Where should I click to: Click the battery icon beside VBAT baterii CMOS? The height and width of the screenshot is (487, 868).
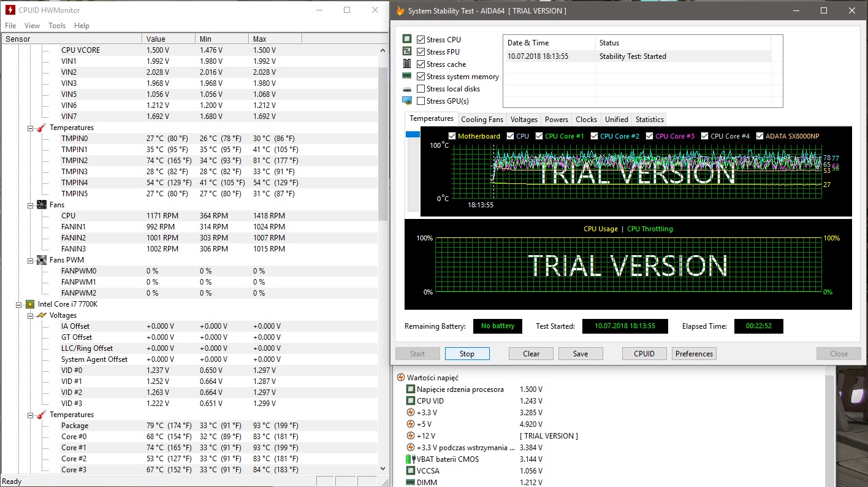411,459
